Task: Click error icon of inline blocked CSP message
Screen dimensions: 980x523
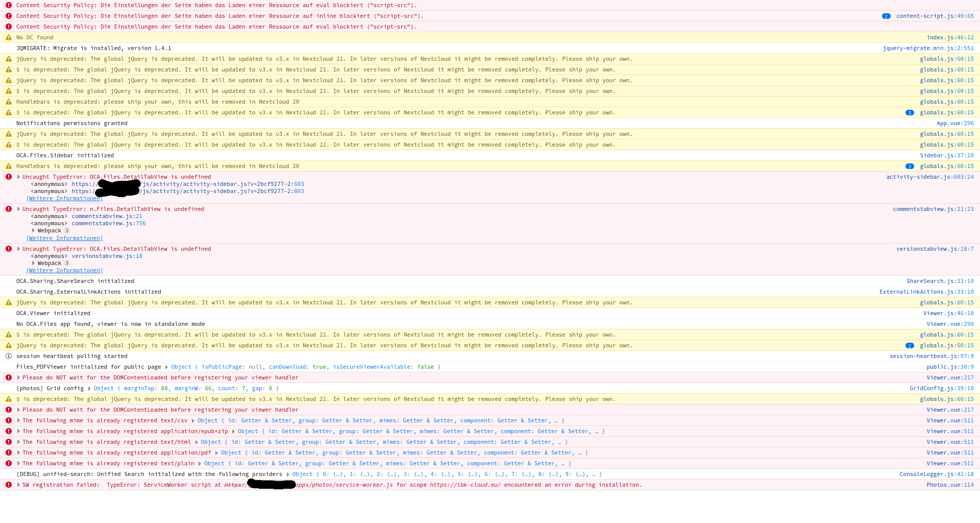Action: coord(9,16)
